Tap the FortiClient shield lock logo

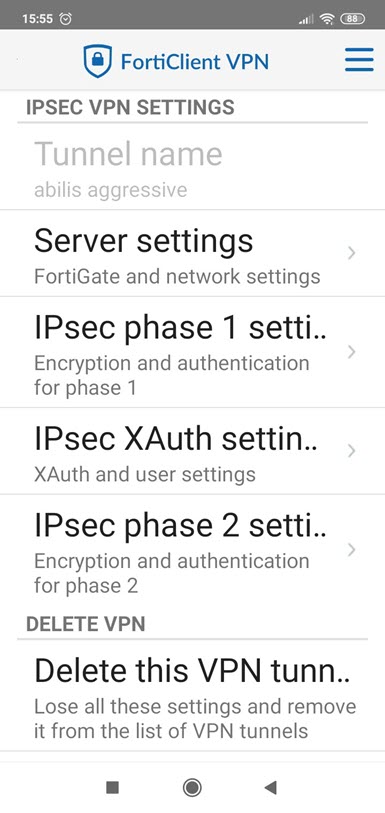tap(97, 61)
